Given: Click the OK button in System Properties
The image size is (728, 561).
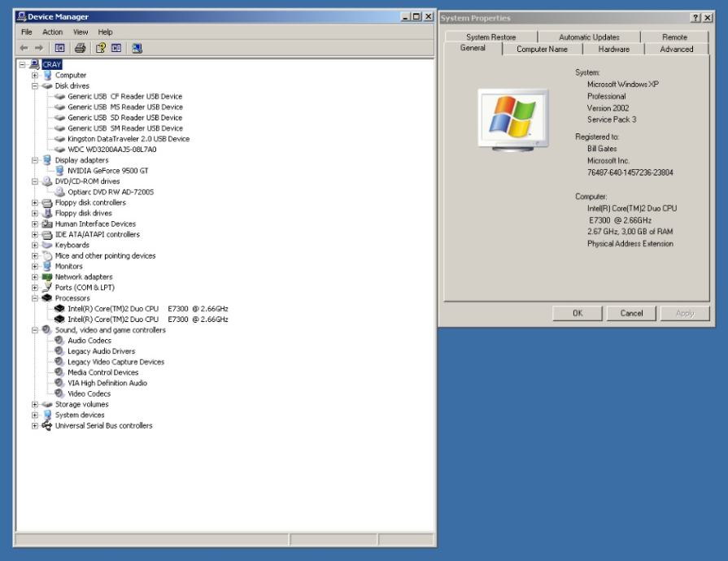Looking at the screenshot, I should point(577,313).
